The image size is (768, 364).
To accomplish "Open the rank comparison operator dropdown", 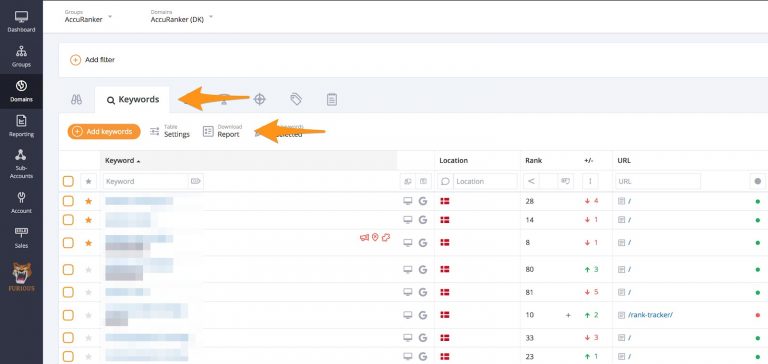I will point(531,181).
